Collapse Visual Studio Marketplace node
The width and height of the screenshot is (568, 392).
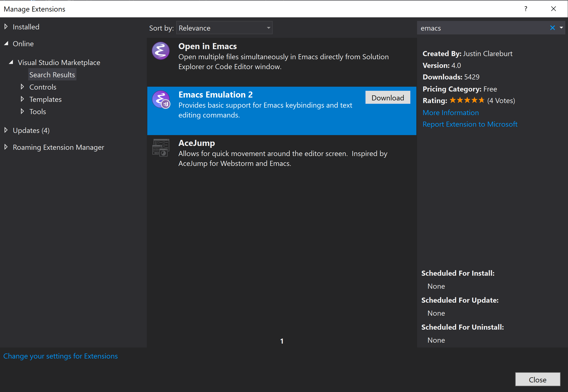11,62
